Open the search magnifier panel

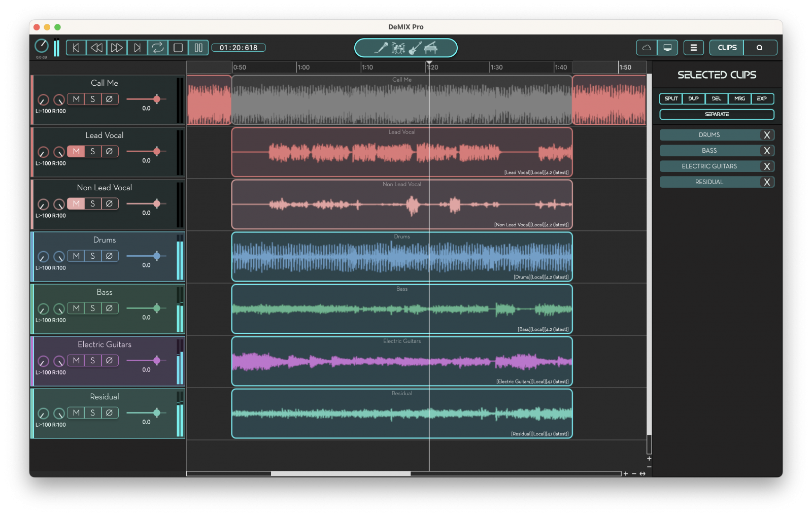coord(760,47)
